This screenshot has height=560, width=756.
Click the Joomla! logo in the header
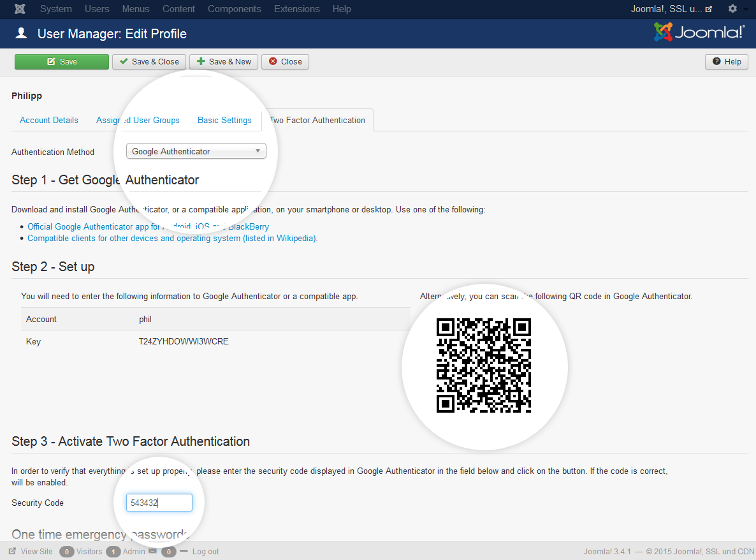pyautogui.click(x=699, y=33)
